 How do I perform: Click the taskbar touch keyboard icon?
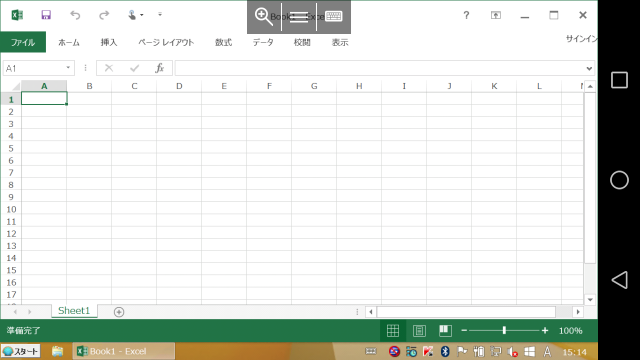point(371,351)
